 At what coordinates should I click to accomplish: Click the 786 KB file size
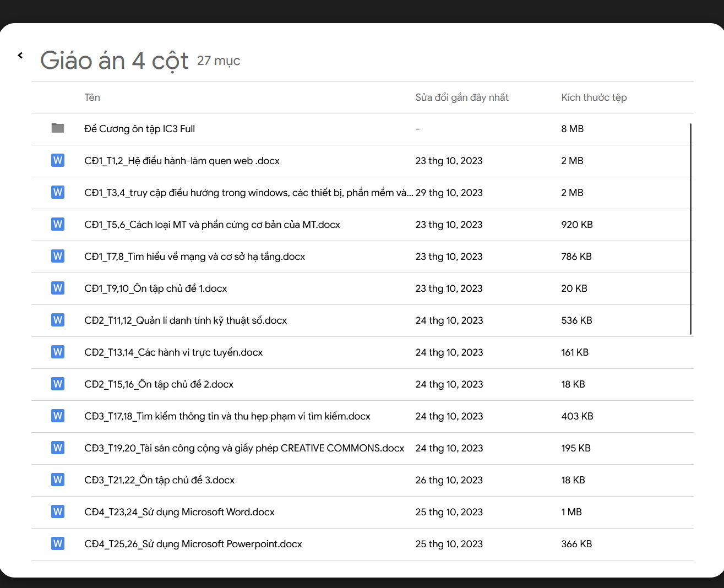coord(576,257)
